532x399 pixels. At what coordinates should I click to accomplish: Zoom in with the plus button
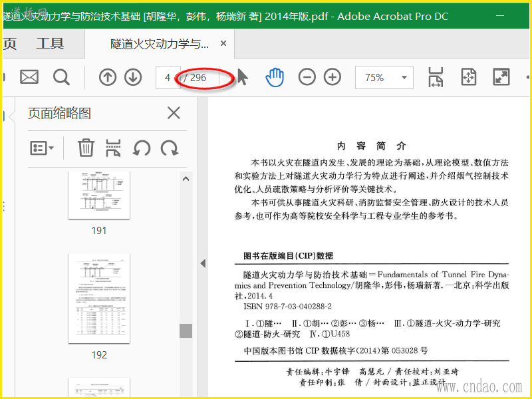tap(332, 77)
